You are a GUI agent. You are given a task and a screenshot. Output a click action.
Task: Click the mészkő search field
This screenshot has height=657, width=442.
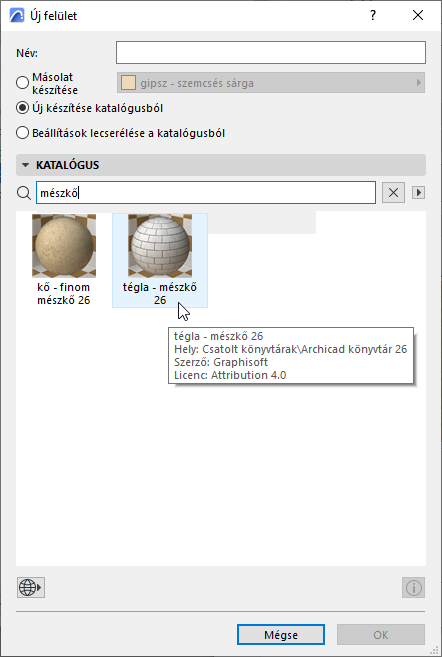tap(206, 193)
